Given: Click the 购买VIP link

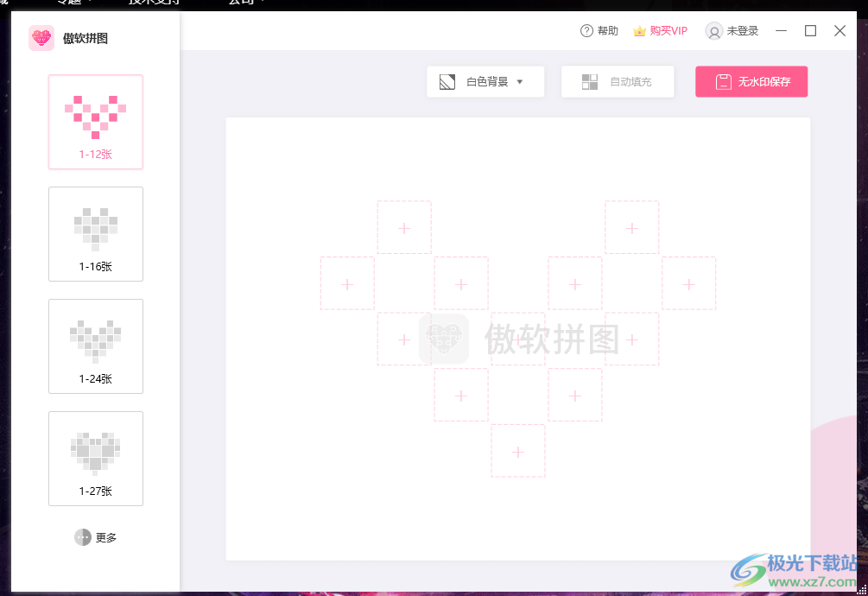Looking at the screenshot, I should coord(667,30).
